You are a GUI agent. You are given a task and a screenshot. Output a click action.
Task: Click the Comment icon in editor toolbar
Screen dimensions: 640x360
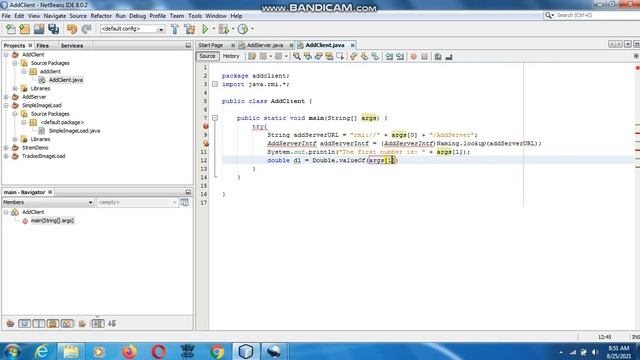coord(438,56)
